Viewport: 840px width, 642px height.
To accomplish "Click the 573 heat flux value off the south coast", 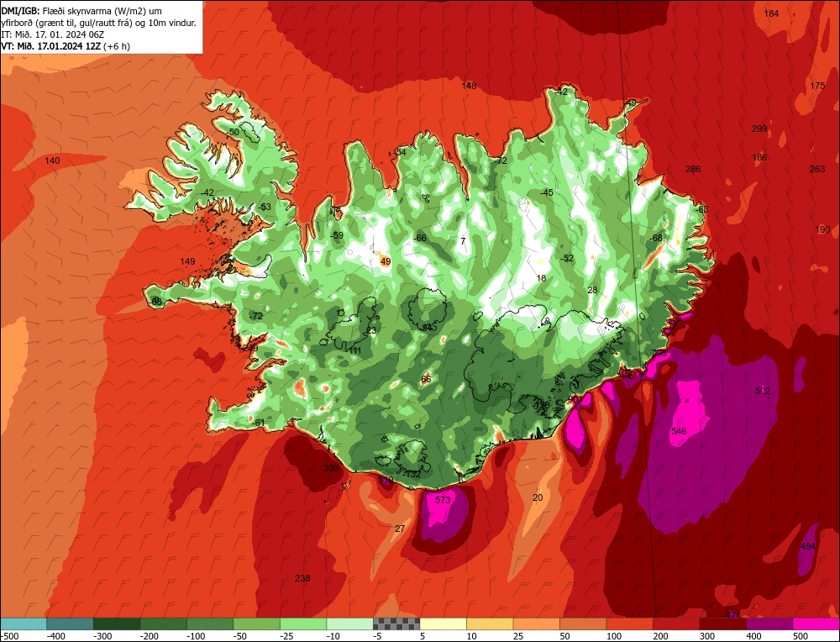I will tap(443, 500).
